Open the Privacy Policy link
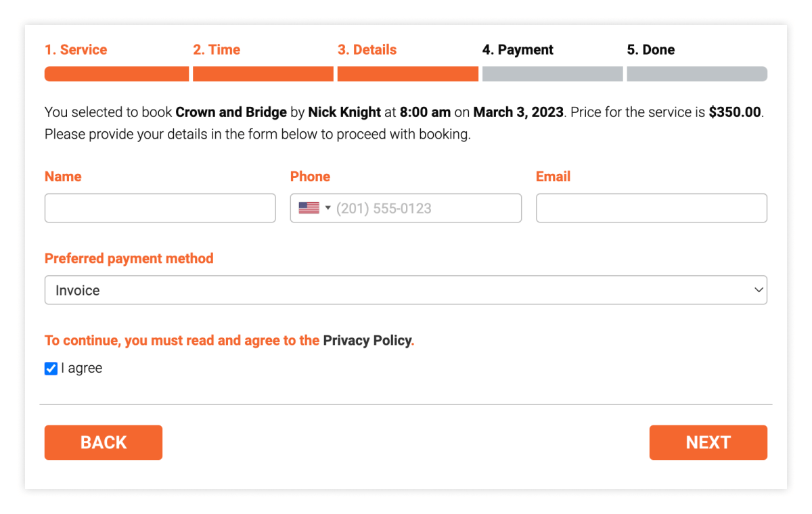 coord(367,340)
